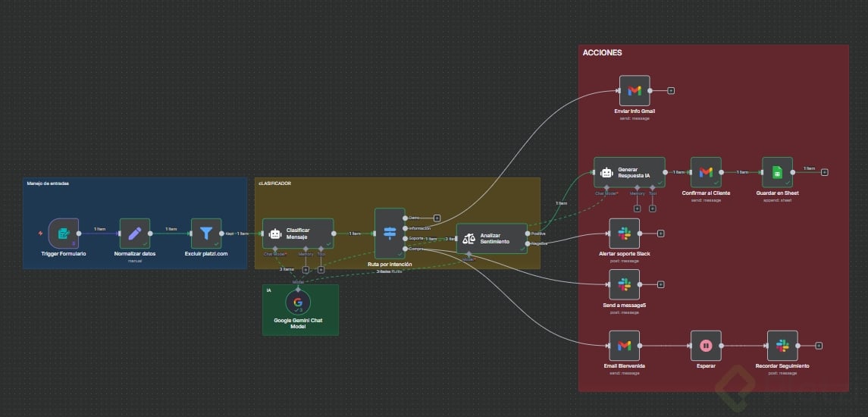Add a Tool to Generar Respuesta IA

point(653,208)
